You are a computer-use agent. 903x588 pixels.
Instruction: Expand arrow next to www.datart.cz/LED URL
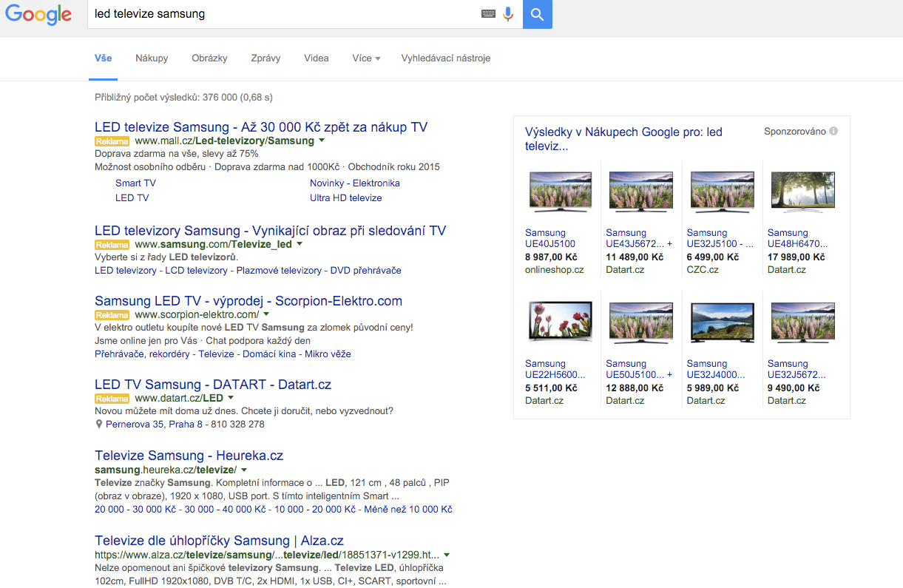pos(231,398)
